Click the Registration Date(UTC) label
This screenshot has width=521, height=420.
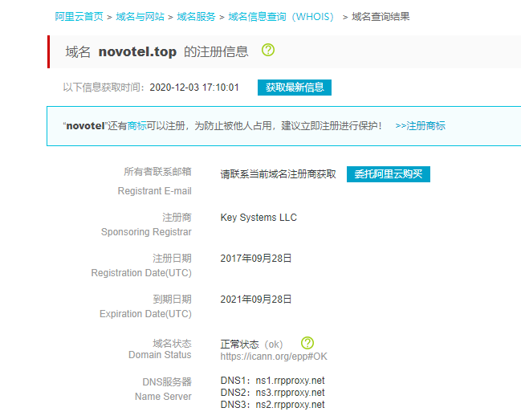(141, 273)
